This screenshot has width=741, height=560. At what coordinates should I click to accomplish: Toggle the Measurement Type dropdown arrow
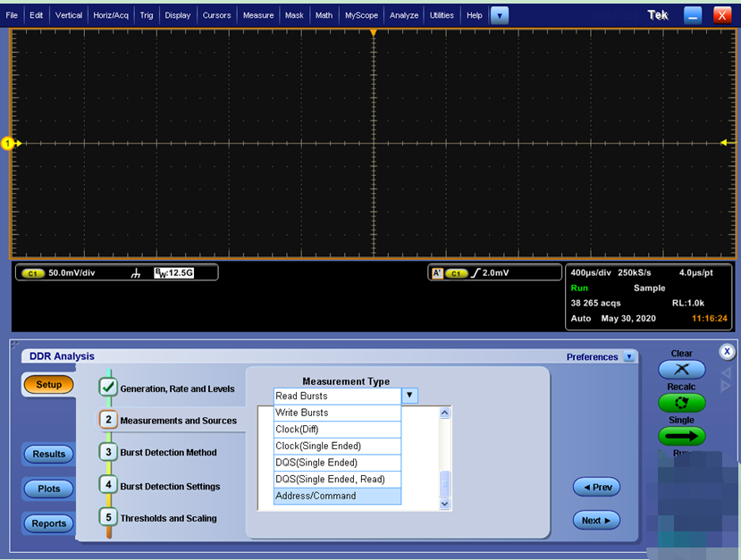tap(409, 395)
